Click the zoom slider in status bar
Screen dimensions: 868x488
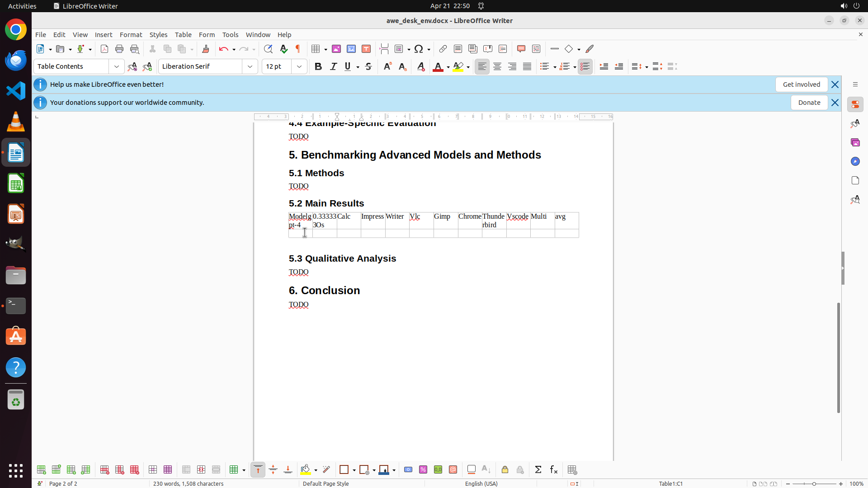pos(814,483)
